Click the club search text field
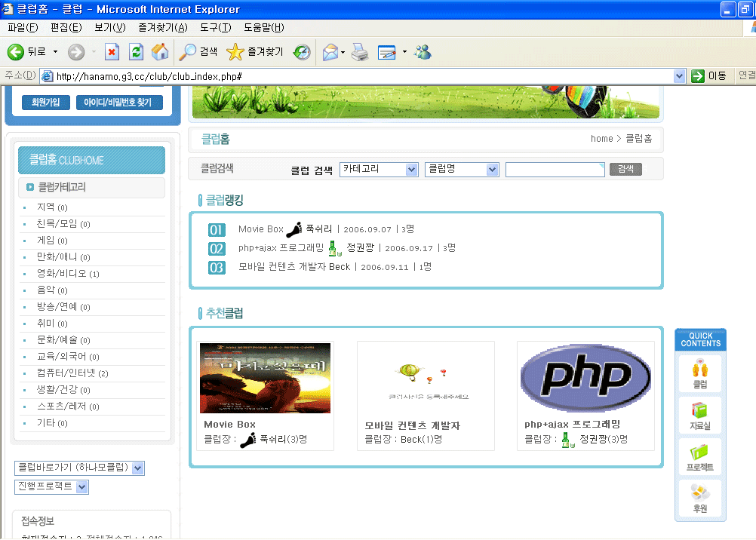Viewport: 756px width, 540px height. (x=555, y=170)
